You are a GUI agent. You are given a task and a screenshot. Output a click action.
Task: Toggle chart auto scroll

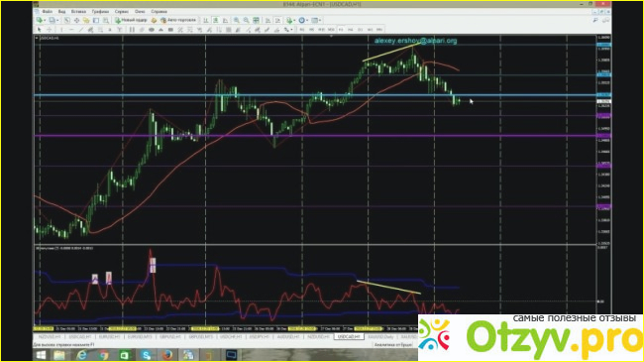268,20
